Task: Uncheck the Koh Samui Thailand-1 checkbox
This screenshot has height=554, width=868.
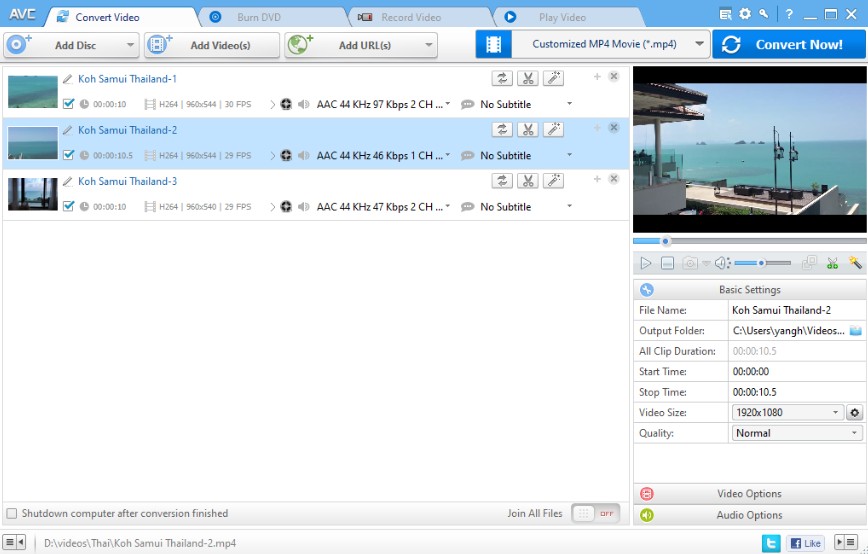Action: pyautogui.click(x=68, y=104)
